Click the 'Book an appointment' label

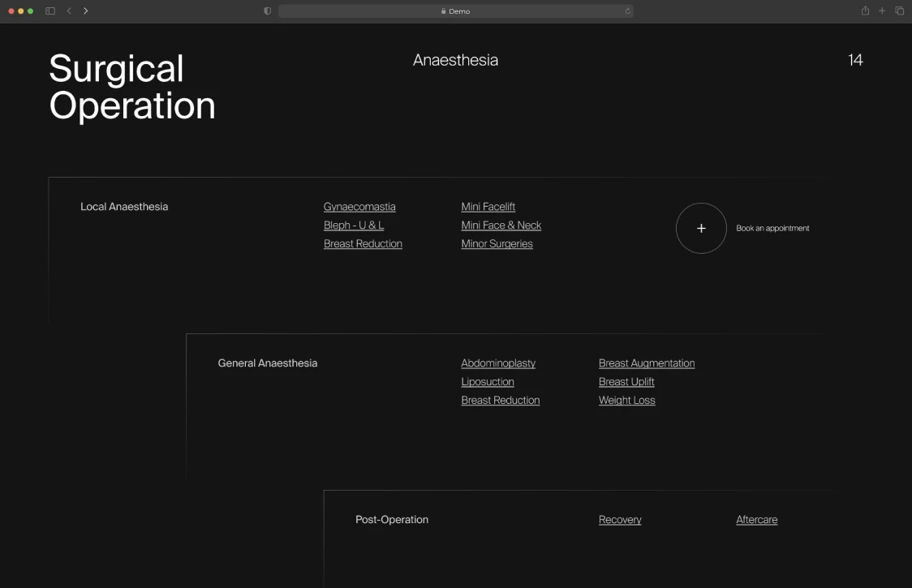(772, 228)
